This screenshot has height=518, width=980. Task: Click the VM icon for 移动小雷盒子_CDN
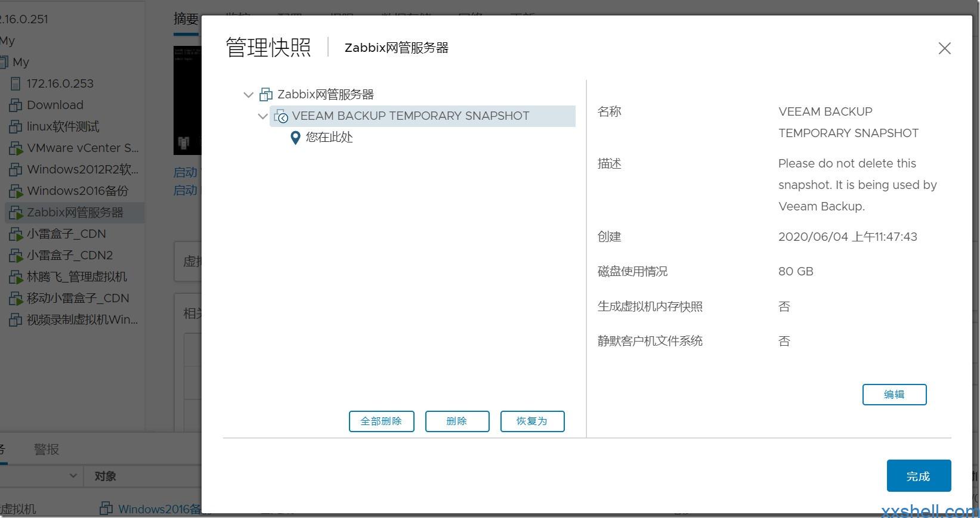(x=16, y=299)
